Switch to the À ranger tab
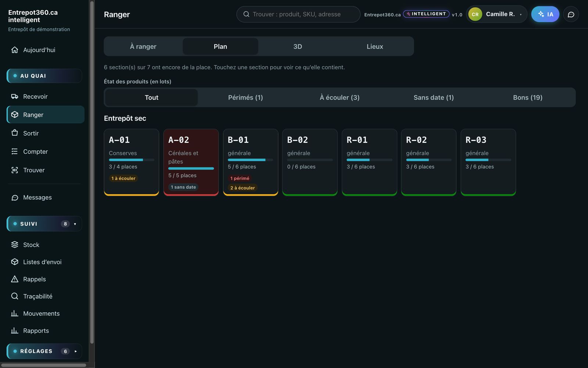588x368 pixels. coord(143,46)
